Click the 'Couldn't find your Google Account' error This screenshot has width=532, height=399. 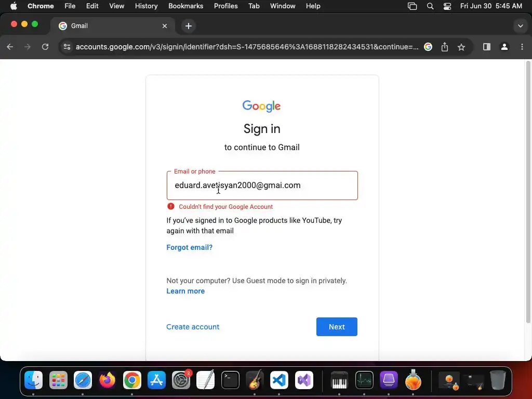click(225, 207)
